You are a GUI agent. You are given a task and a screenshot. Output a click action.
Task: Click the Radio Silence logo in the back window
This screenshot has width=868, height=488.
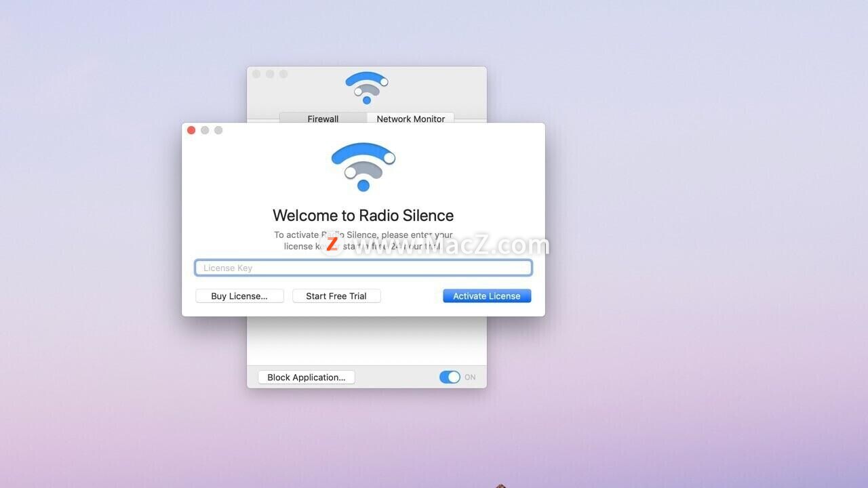[367, 87]
